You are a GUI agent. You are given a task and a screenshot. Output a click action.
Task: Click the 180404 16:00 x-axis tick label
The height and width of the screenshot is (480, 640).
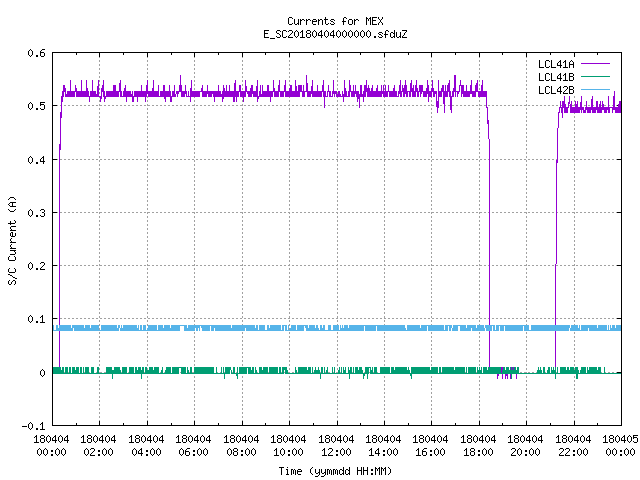click(431, 446)
